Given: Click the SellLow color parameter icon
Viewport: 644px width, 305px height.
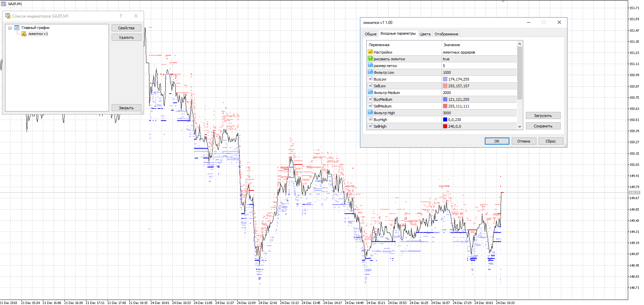Looking at the screenshot, I should [370, 86].
